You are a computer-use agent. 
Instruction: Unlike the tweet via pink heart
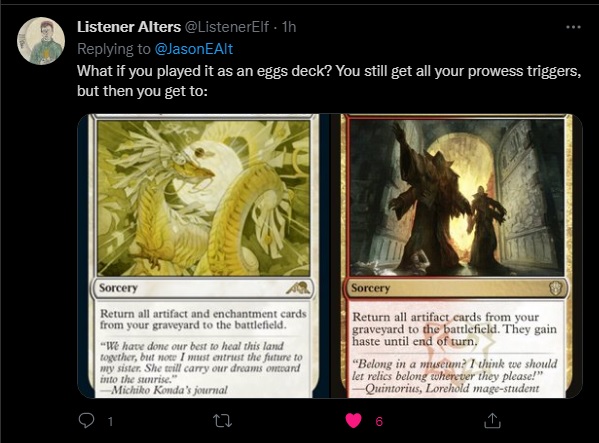click(x=353, y=420)
